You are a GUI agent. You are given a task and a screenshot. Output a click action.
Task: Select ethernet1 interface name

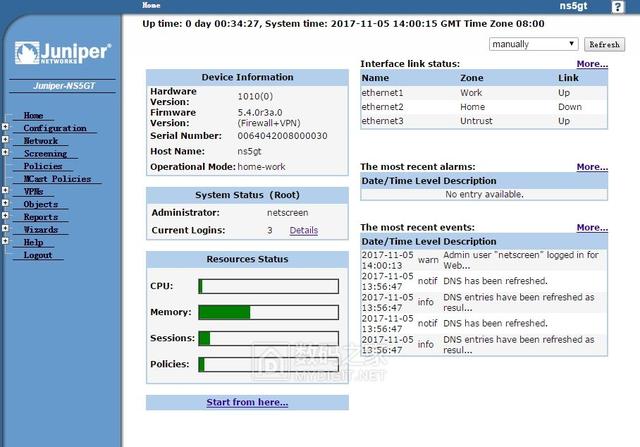coord(382,93)
